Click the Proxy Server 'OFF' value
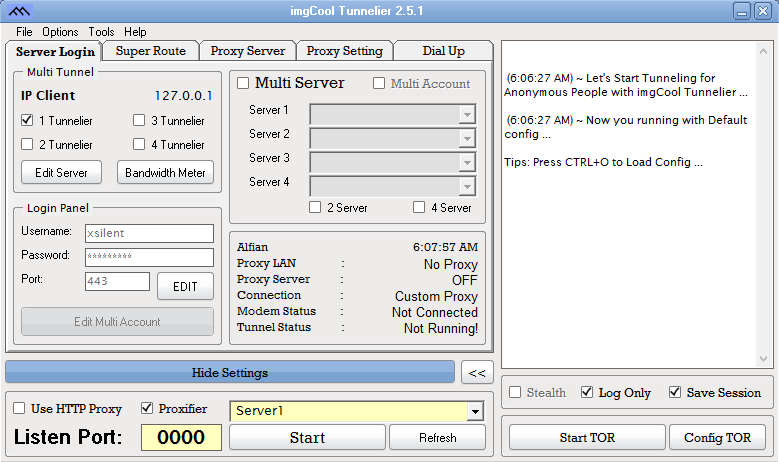Image resolution: width=779 pixels, height=462 pixels. pos(465,280)
